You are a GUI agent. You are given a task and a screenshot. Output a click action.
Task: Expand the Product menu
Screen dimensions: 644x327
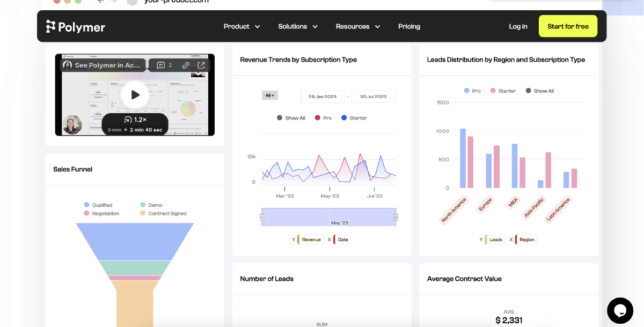click(x=241, y=27)
